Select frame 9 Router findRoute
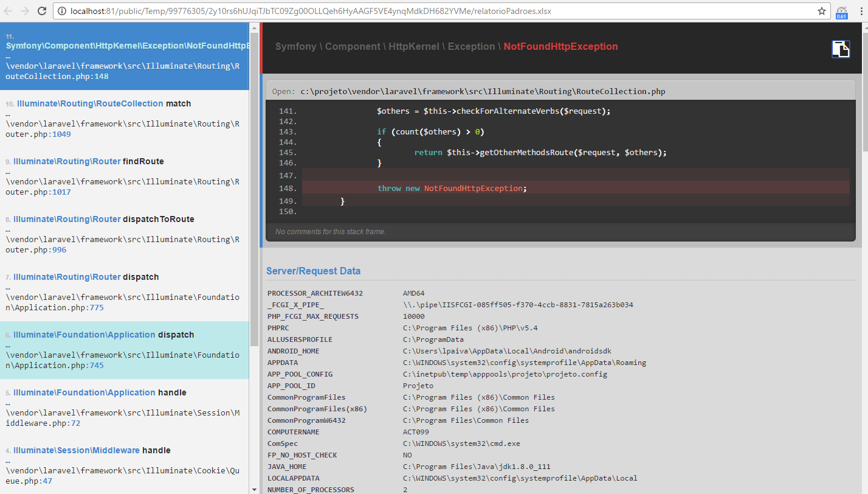Image resolution: width=868 pixels, height=494 pixels. pos(125,176)
